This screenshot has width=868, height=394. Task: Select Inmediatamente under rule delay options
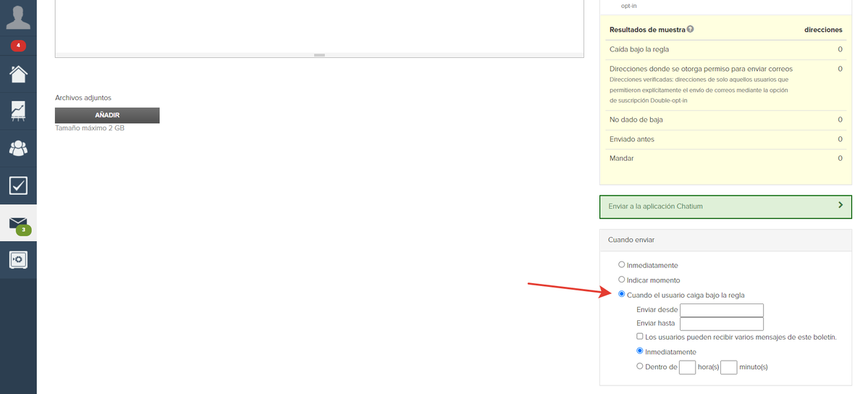[x=640, y=351]
